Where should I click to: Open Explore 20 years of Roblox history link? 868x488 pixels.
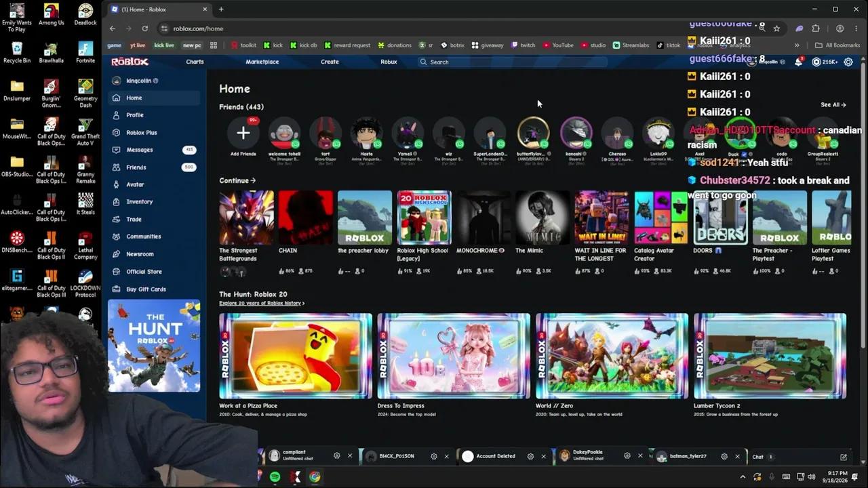click(262, 304)
